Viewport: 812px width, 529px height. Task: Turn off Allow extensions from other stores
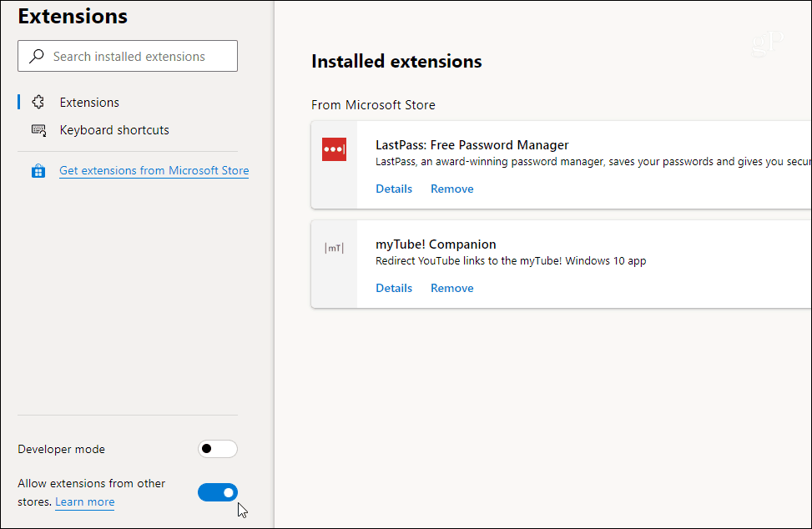[x=218, y=492]
